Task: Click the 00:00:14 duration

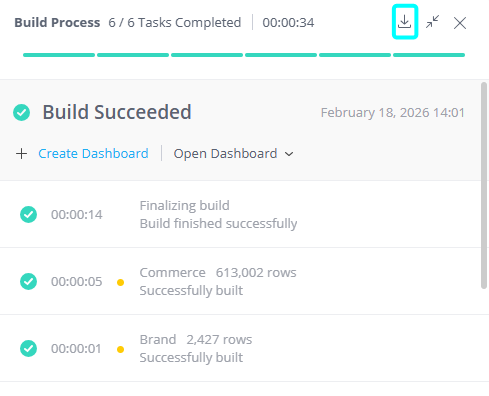Action: (x=77, y=215)
